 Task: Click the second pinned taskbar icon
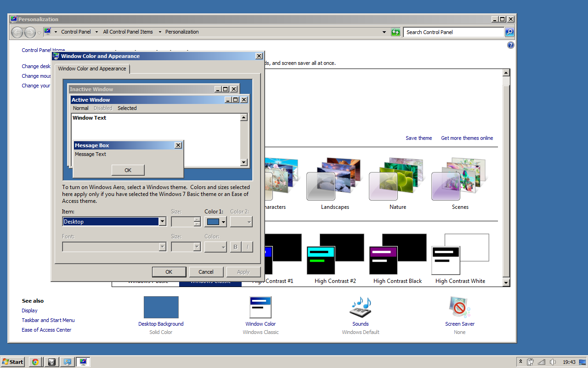click(51, 362)
